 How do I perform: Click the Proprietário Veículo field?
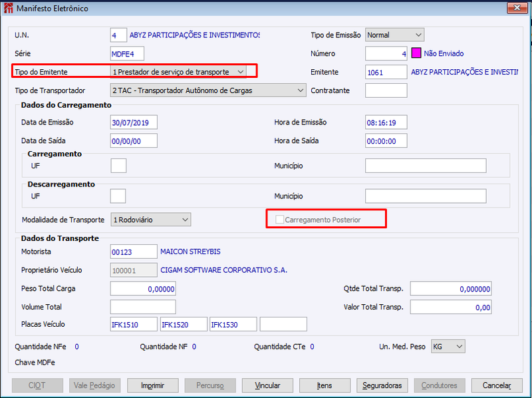(x=134, y=270)
